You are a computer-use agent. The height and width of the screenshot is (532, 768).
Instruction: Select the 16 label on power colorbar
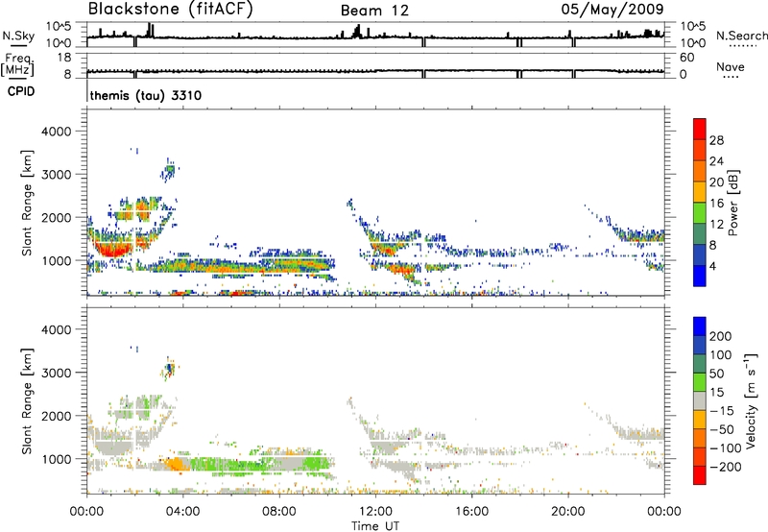[716, 204]
